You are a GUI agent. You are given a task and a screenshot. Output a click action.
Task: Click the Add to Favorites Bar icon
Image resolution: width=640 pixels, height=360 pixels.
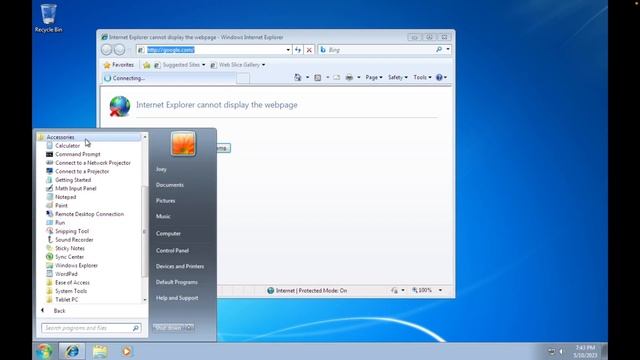tap(147, 65)
